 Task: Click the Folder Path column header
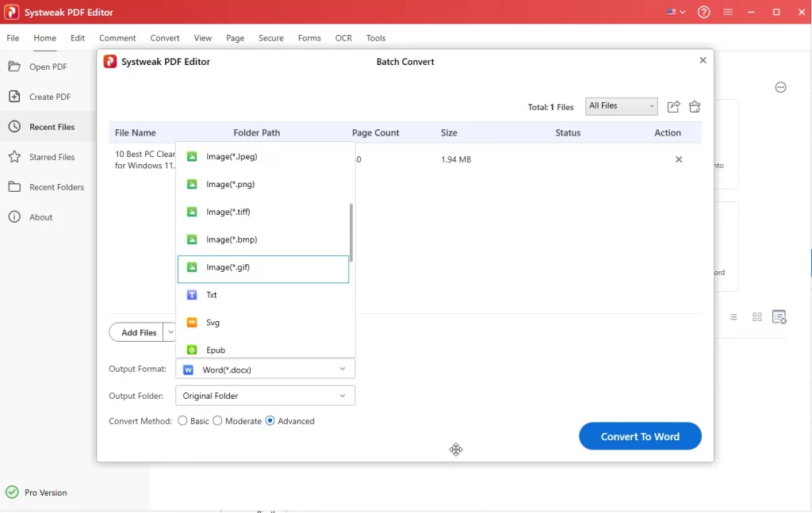[x=256, y=132]
